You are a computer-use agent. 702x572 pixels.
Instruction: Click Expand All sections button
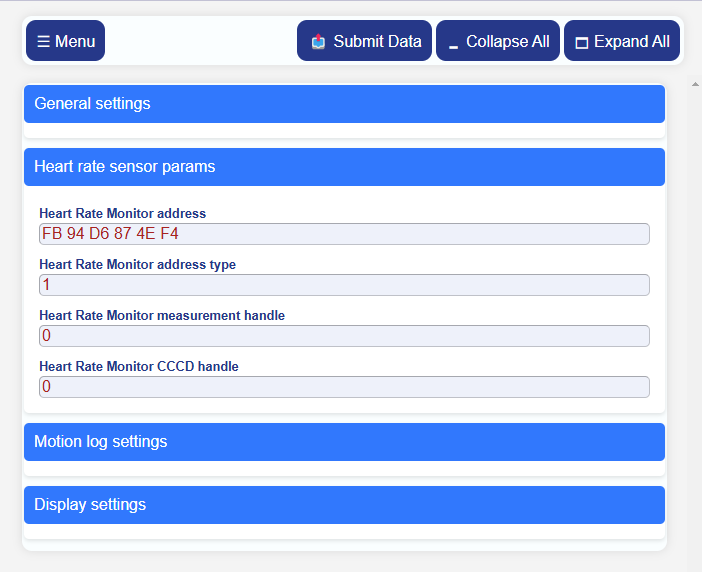click(x=622, y=41)
